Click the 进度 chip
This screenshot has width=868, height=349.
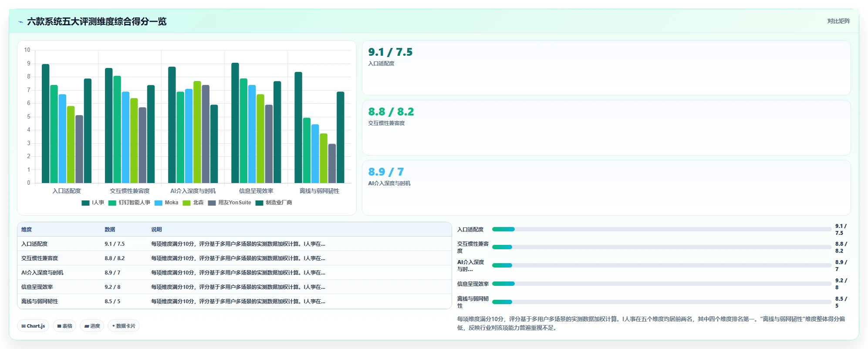point(92,326)
